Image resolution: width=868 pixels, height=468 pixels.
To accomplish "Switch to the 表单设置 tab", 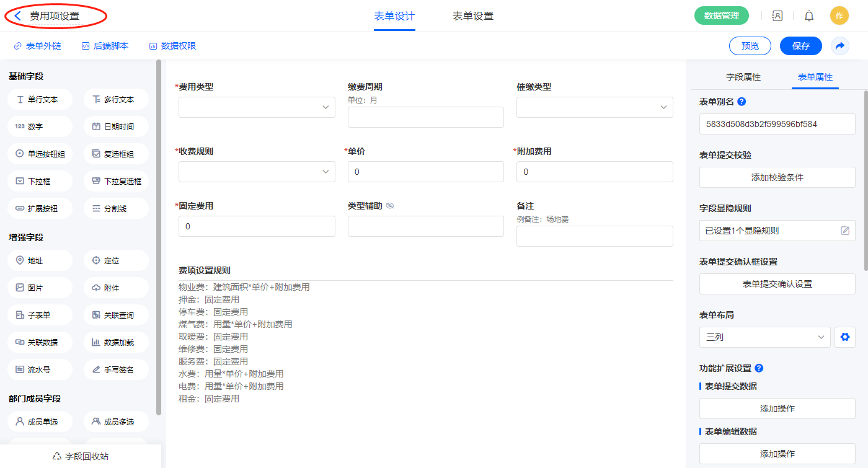I will [472, 16].
